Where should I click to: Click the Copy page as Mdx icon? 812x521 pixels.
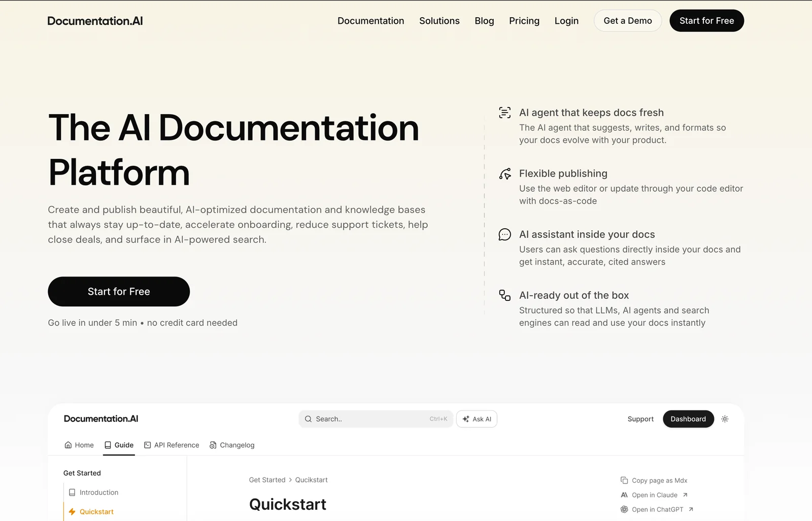624,480
